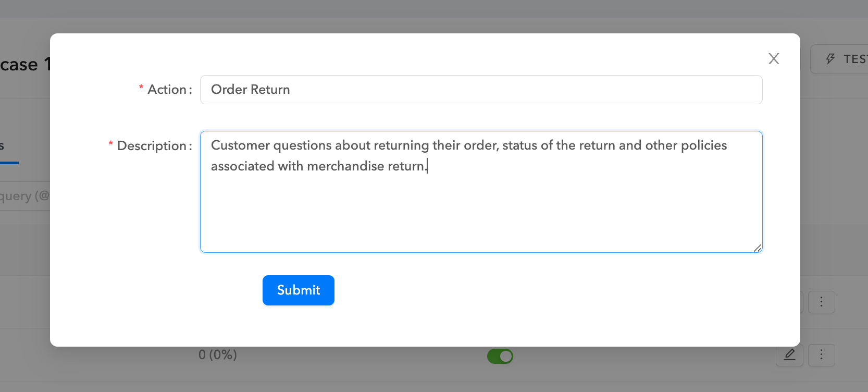Click the 'Action' field label
Screen dimensions: 868x392
coord(167,90)
